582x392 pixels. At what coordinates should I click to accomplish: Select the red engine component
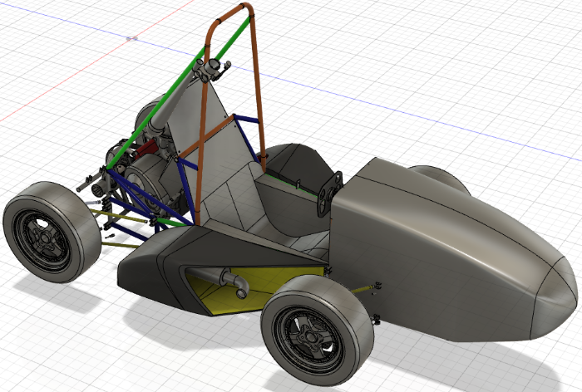(146, 149)
